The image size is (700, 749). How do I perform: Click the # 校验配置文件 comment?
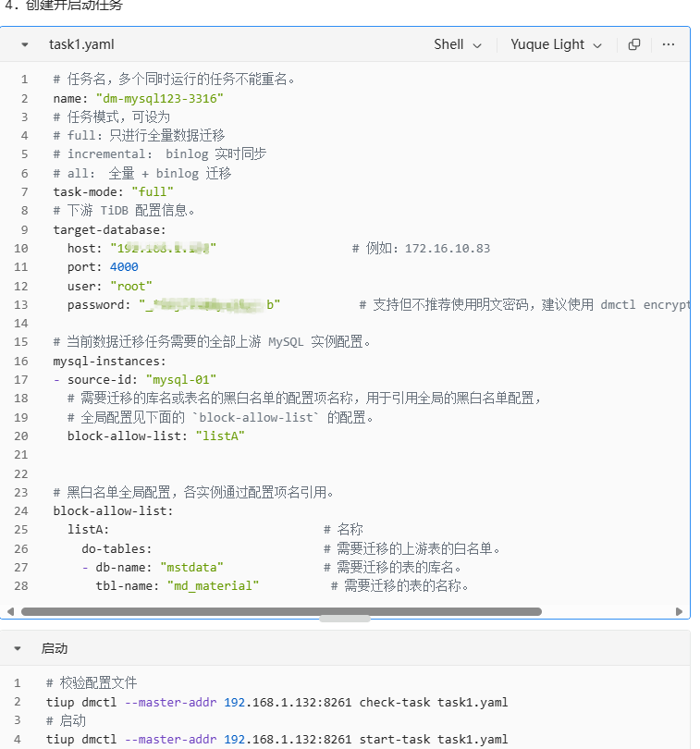pos(92,682)
